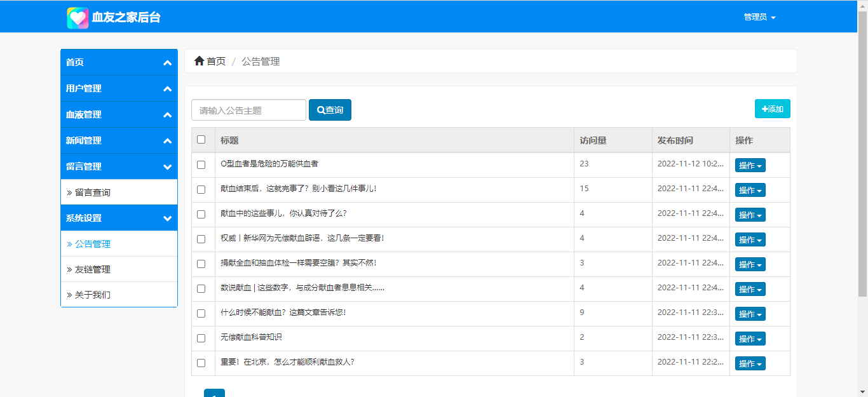Viewport: 868px width, 397px height.
Task: Expand the 首页 sidebar section
Action: point(119,62)
